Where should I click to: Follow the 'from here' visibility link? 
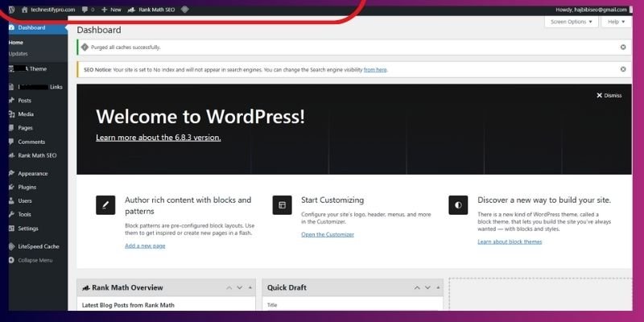click(x=375, y=70)
